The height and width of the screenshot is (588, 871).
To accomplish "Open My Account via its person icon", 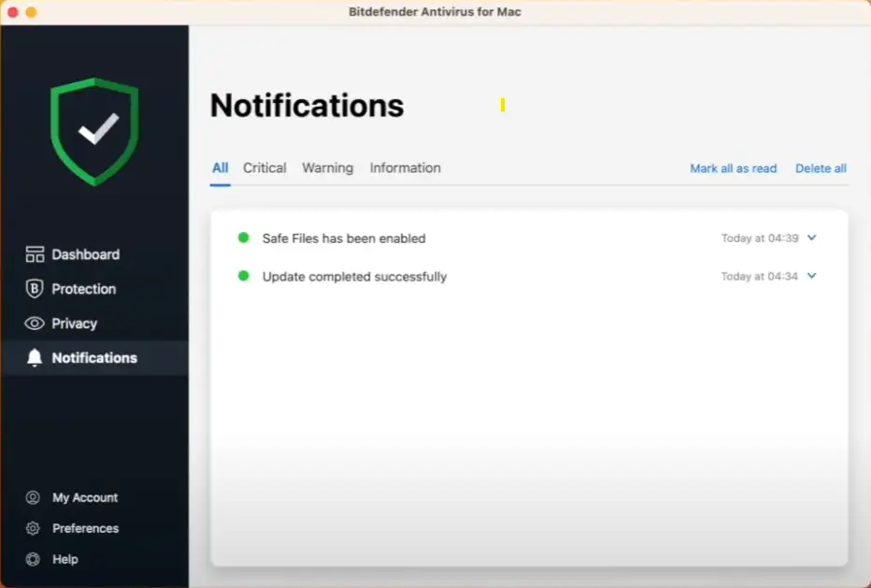I will click(x=34, y=497).
